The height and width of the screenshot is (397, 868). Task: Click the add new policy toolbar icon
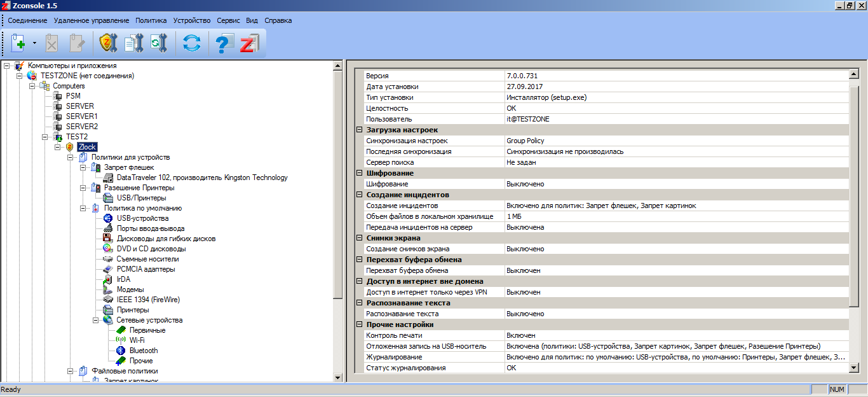[x=18, y=44]
